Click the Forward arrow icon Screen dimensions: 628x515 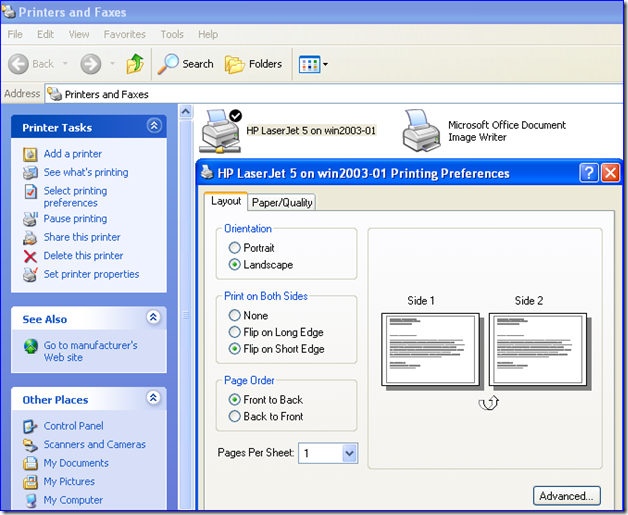coord(91,64)
